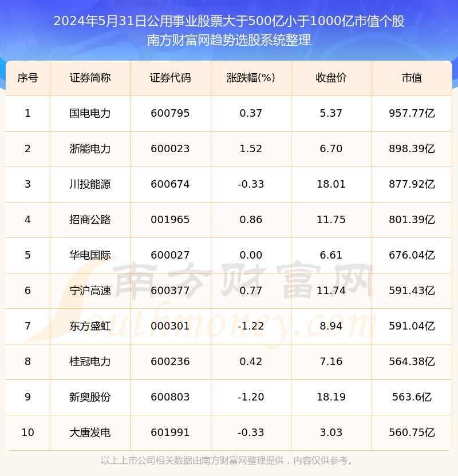Click closing price 5.37
This screenshot has height=476, width=458.
click(331, 113)
